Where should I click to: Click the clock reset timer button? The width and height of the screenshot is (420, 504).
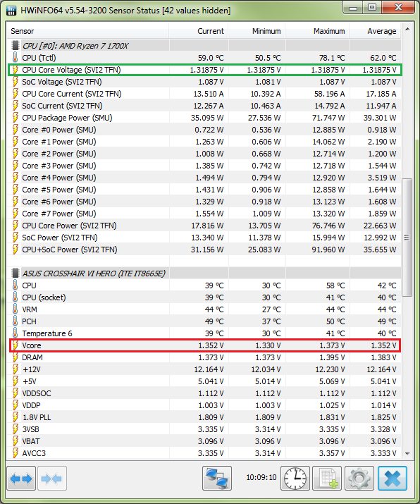coord(295,479)
